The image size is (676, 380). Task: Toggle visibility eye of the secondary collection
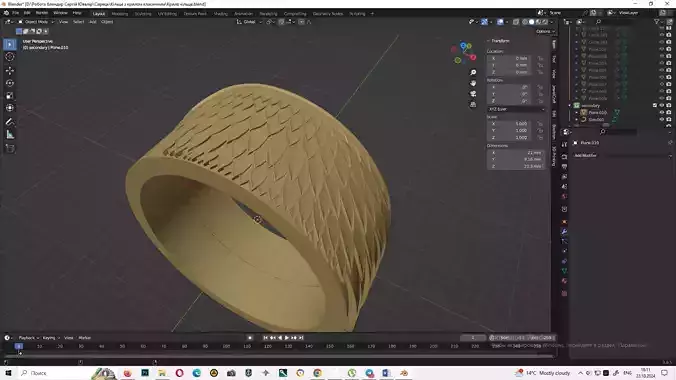click(x=662, y=106)
